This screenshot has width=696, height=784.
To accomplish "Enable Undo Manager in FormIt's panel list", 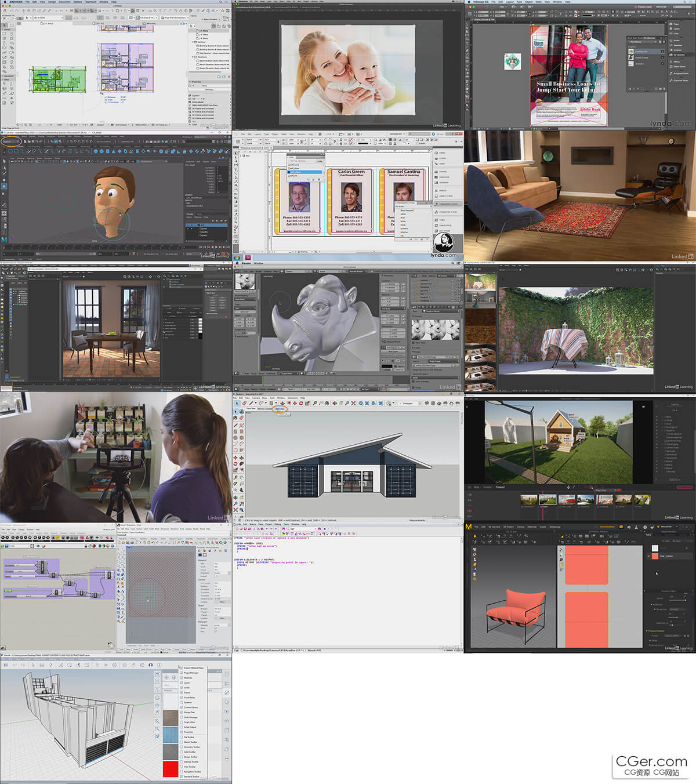I will 182,717.
